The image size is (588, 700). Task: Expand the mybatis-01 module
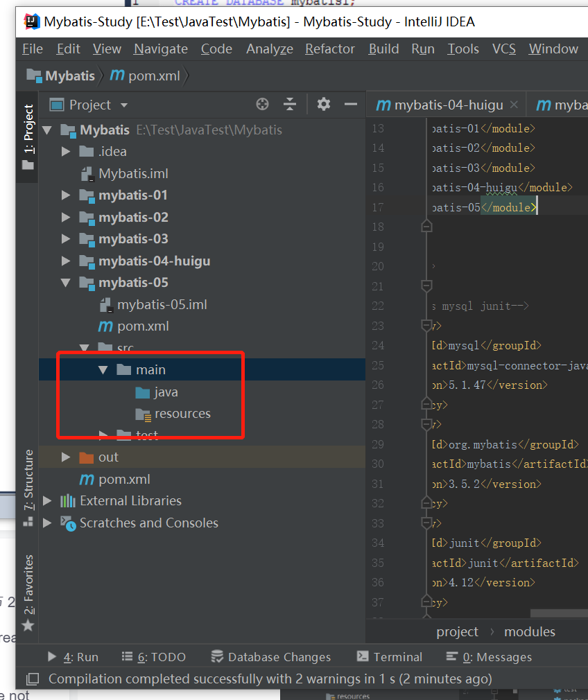(65, 195)
